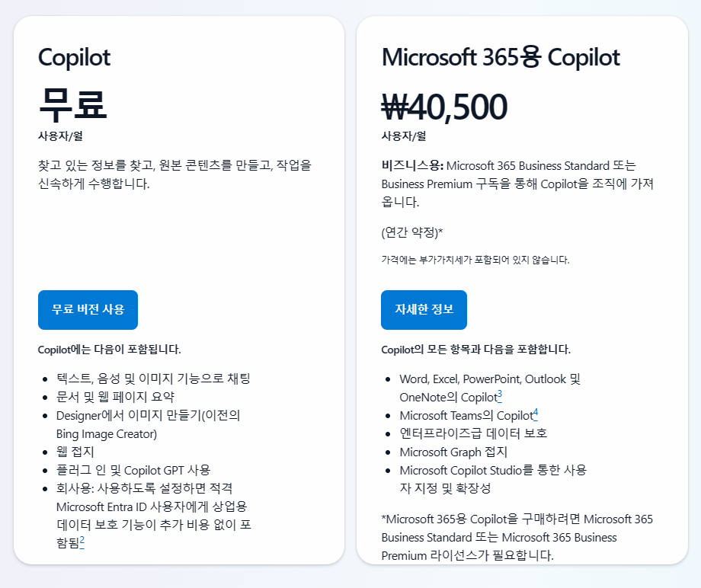This screenshot has height=588, width=701.
Task: Click the ₩40,500 price text
Action: pos(443,107)
